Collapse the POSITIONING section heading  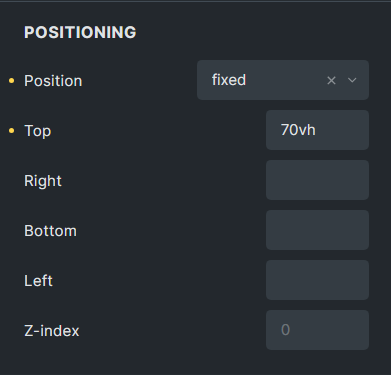tap(80, 32)
